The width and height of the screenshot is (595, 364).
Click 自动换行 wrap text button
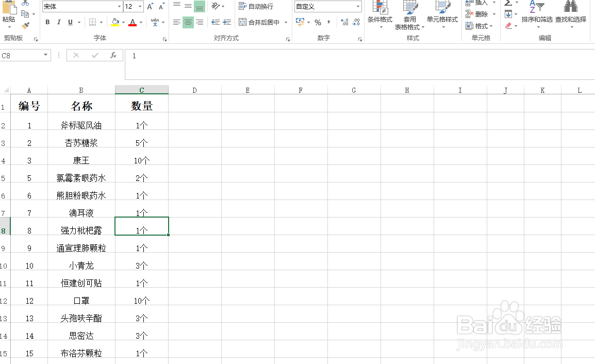coord(256,7)
